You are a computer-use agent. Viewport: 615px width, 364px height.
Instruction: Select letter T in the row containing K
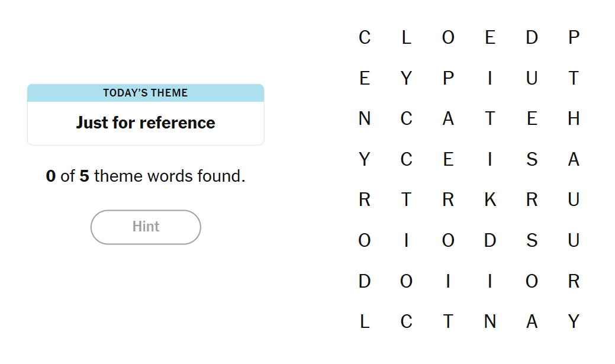click(x=406, y=200)
